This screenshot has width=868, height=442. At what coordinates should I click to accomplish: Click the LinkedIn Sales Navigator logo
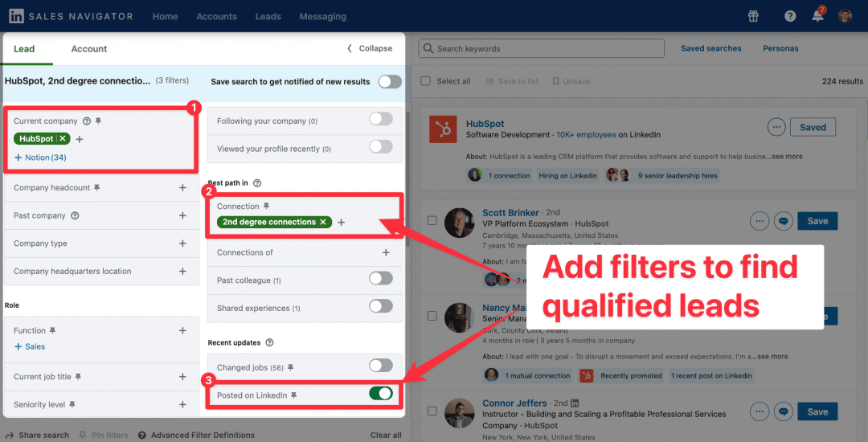coord(71,16)
